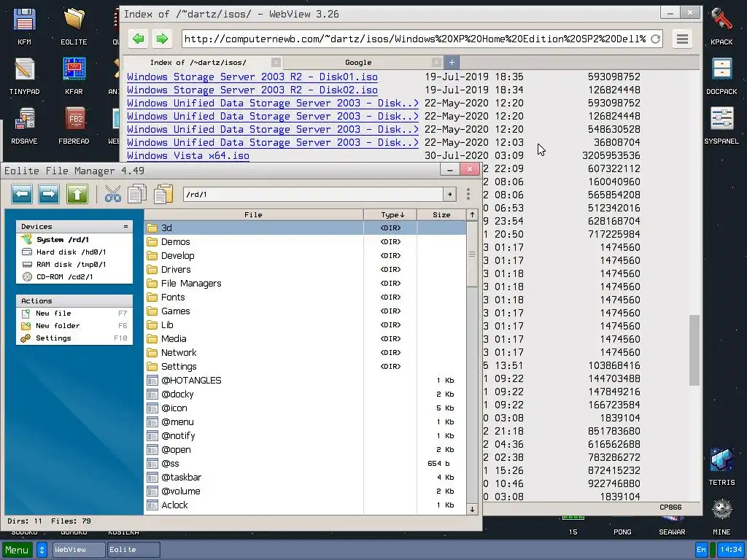Image resolution: width=747 pixels, height=560 pixels.
Task: Sort by Size column header
Action: [x=441, y=215]
